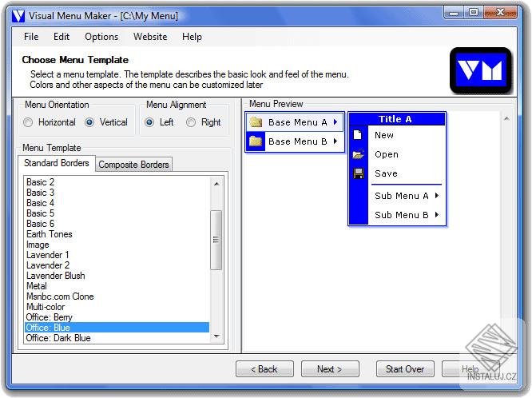The image size is (532, 398).
Task: Open the File menu
Action: click(x=31, y=37)
